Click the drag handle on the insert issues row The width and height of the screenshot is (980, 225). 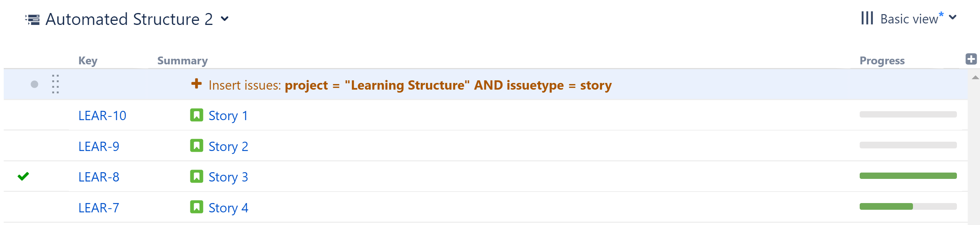[x=56, y=84]
